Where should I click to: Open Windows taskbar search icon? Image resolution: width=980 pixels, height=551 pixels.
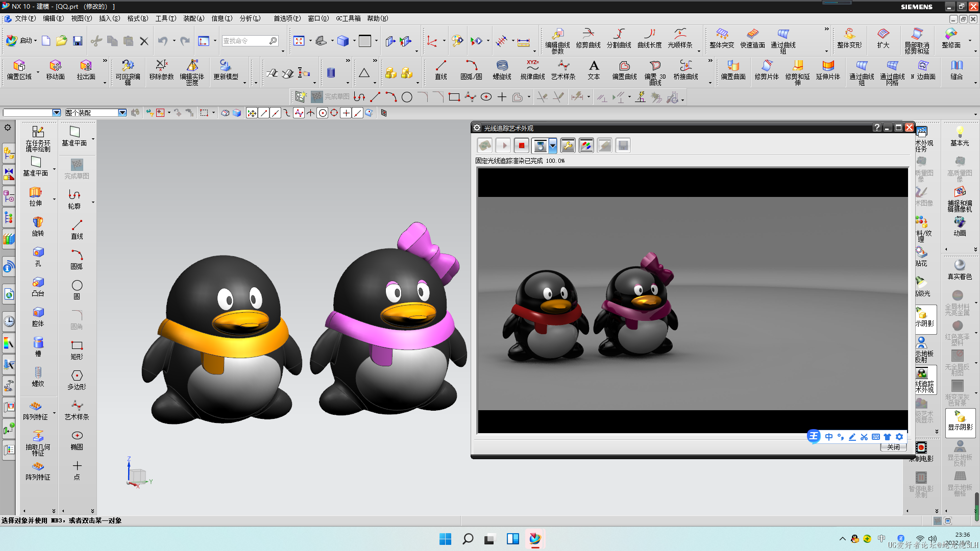[x=468, y=539]
